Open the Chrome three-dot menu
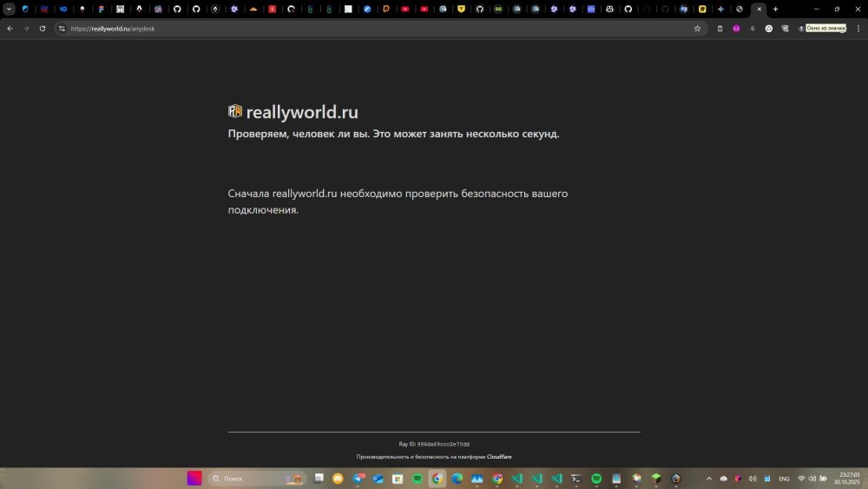 858,29
